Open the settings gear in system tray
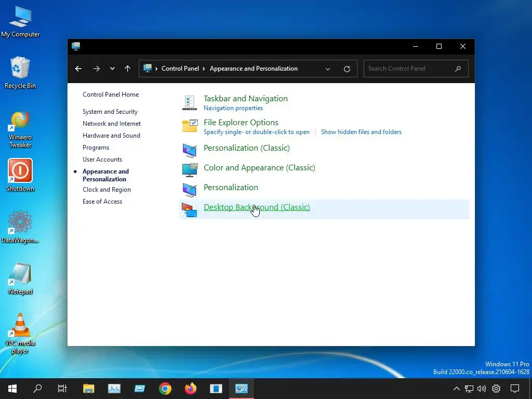This screenshot has width=532, height=399. (496, 389)
